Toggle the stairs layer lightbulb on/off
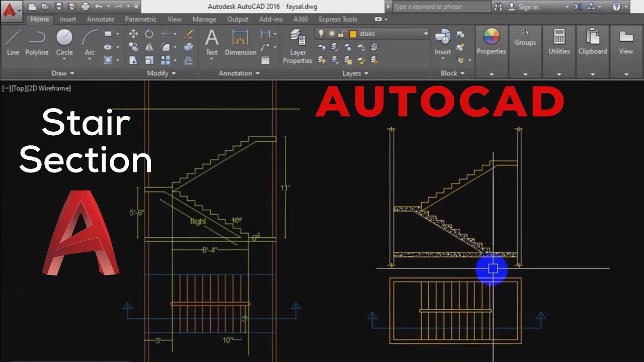Viewport: 644px width, 362px height. tap(321, 34)
